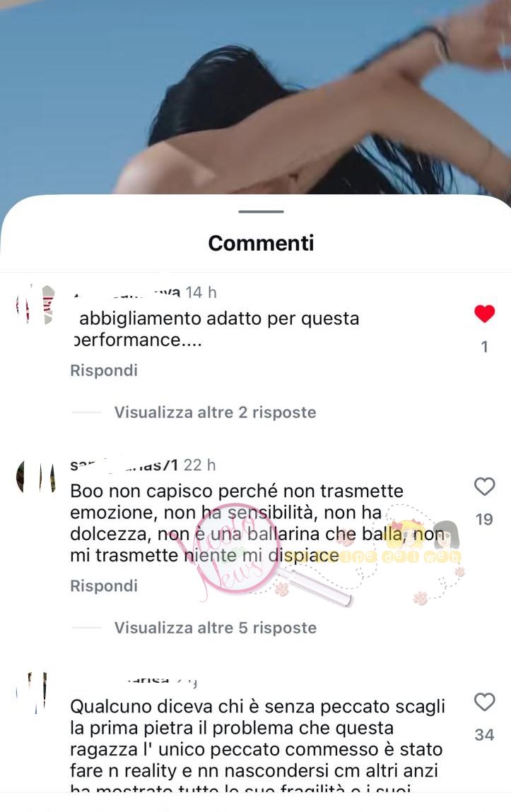Screen dimensions: 511x812
Task: Tap like count 1 under red heart
Action: pos(485,347)
